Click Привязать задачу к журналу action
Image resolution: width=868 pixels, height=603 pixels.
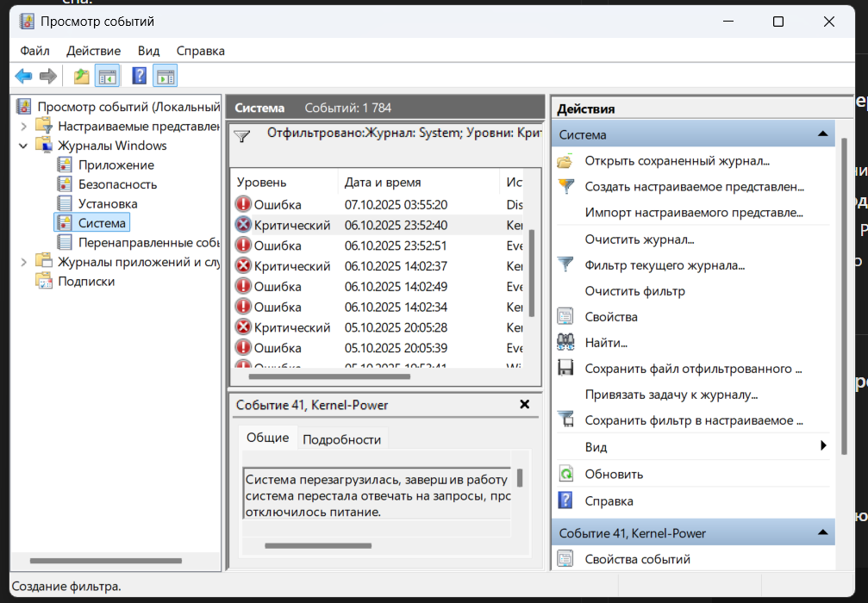671,395
